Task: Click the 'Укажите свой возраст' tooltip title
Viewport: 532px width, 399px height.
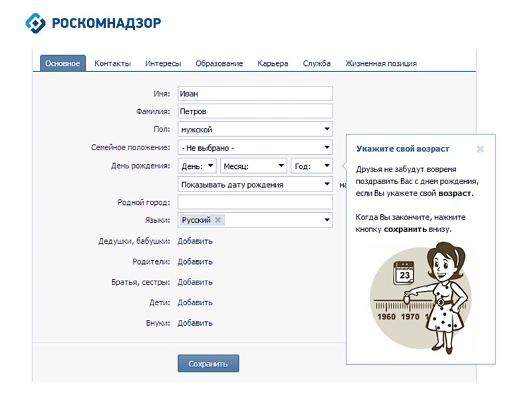Action: click(x=402, y=148)
